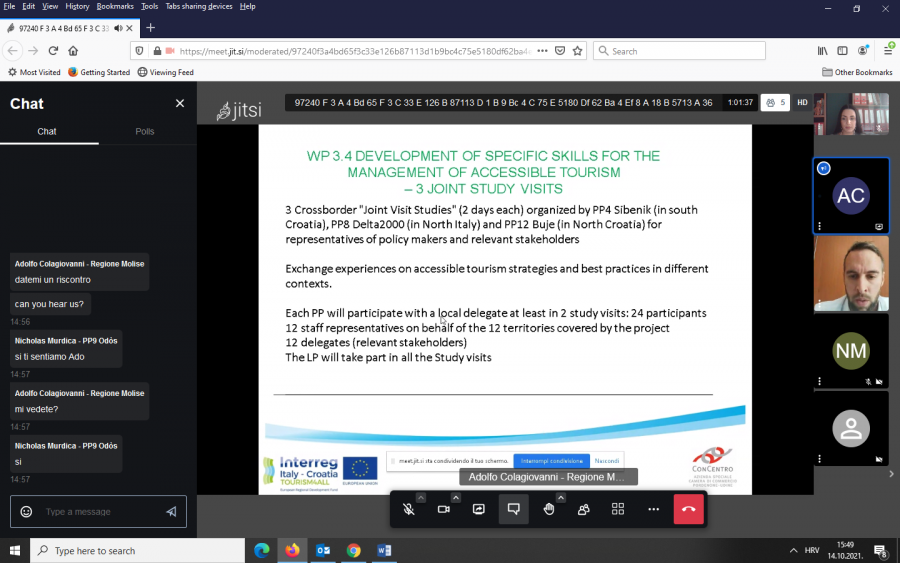Screen dimensions: 900x563
Task: Start screen sharing from the toolbar
Action: tap(479, 509)
